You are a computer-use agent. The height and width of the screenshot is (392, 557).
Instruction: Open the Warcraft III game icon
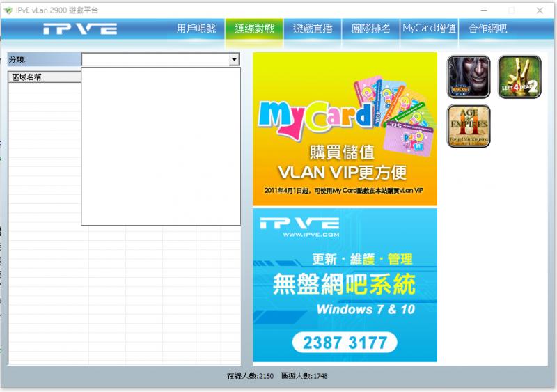pyautogui.click(x=469, y=77)
